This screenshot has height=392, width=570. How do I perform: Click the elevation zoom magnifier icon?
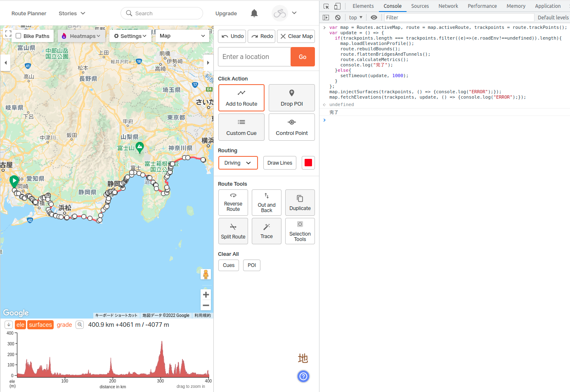80,325
